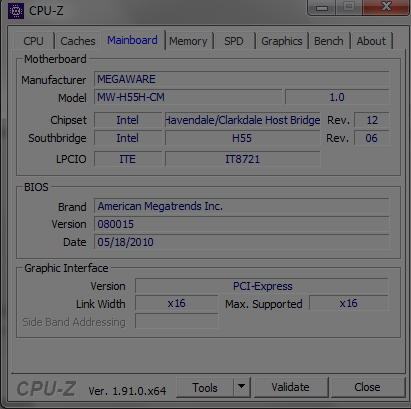The width and height of the screenshot is (411, 409).
Task: Expand the Tools dropdown arrow
Action: [x=242, y=388]
